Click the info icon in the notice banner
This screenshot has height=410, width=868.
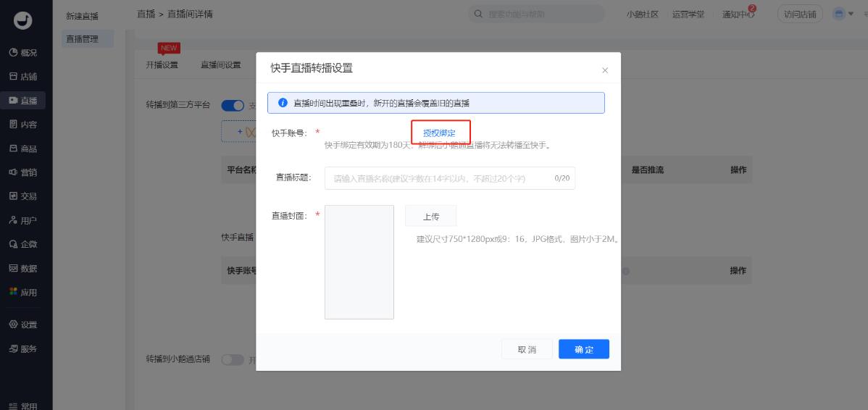(x=283, y=103)
